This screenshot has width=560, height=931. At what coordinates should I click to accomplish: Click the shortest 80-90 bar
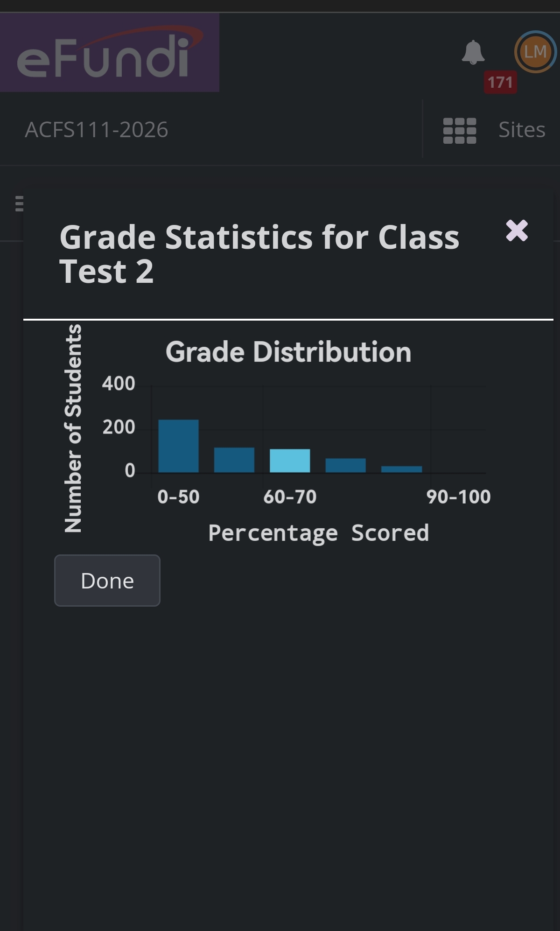coord(401,469)
